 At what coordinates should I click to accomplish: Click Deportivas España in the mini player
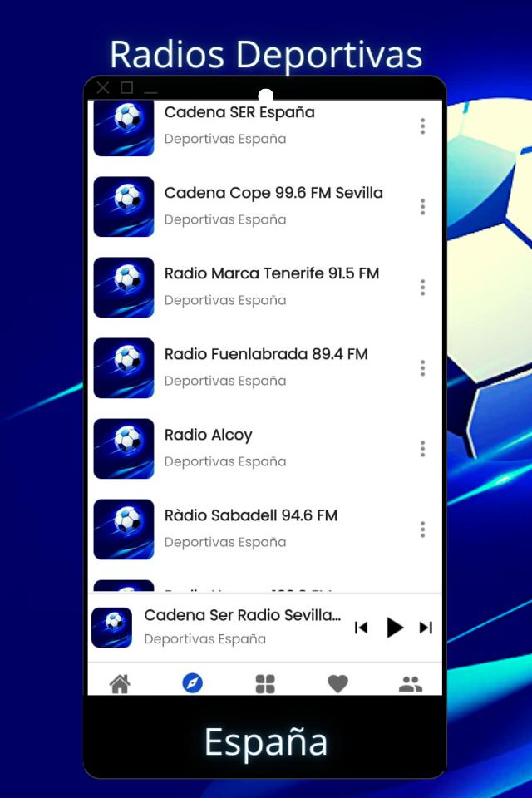click(204, 638)
